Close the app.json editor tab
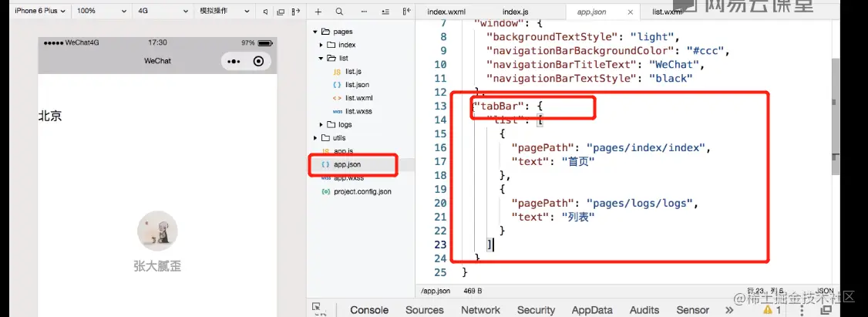The height and width of the screenshot is (317, 868). 631,12
